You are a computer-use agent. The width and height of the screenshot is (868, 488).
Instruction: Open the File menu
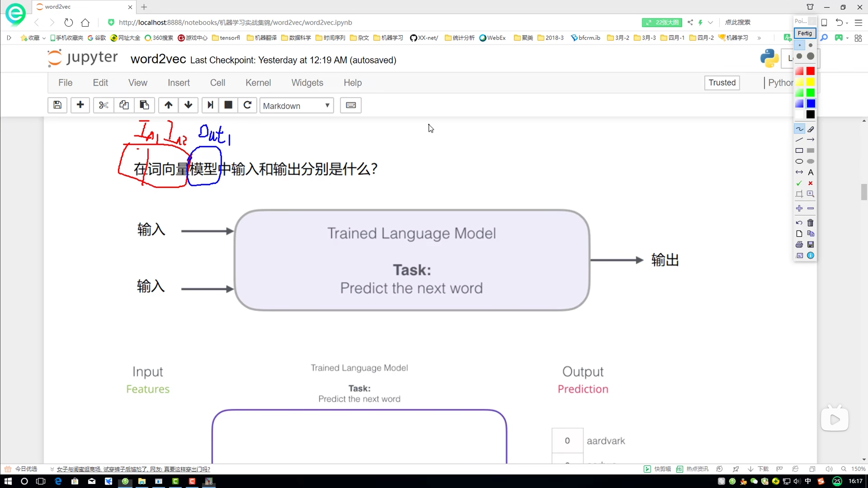pos(65,82)
